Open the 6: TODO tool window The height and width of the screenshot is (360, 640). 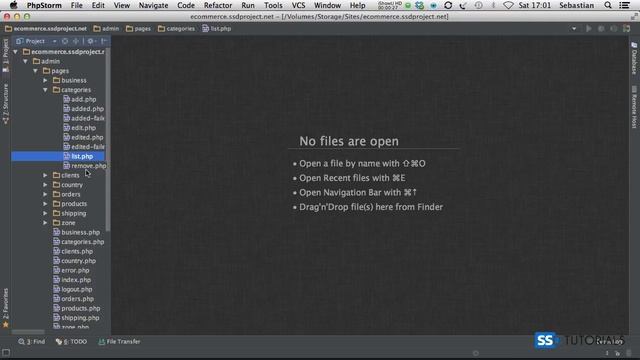71,342
